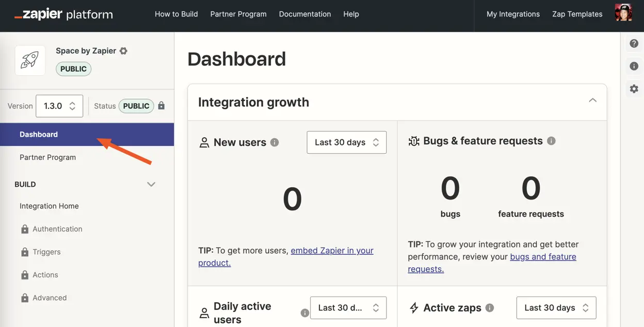Open Active zaps Last 30 days dropdown
Viewport: 644px width, 327px height.
click(556, 308)
